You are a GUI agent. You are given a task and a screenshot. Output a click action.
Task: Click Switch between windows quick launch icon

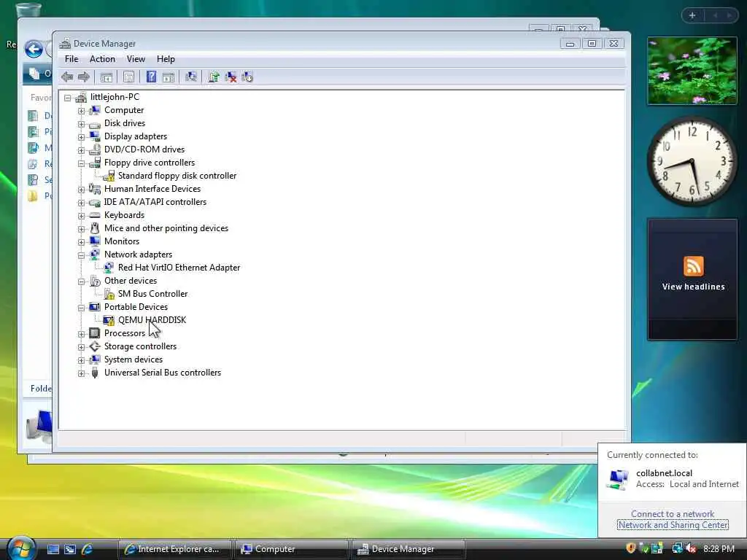(70, 549)
